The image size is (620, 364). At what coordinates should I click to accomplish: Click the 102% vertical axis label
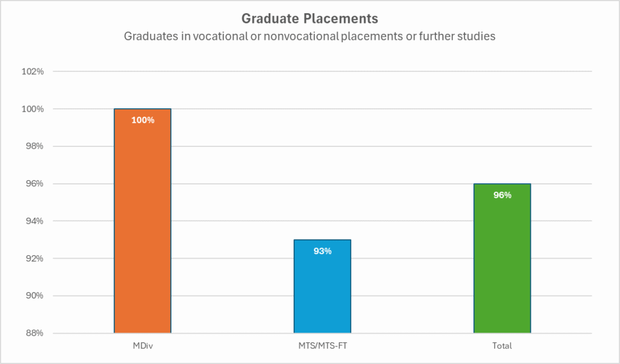(33, 71)
